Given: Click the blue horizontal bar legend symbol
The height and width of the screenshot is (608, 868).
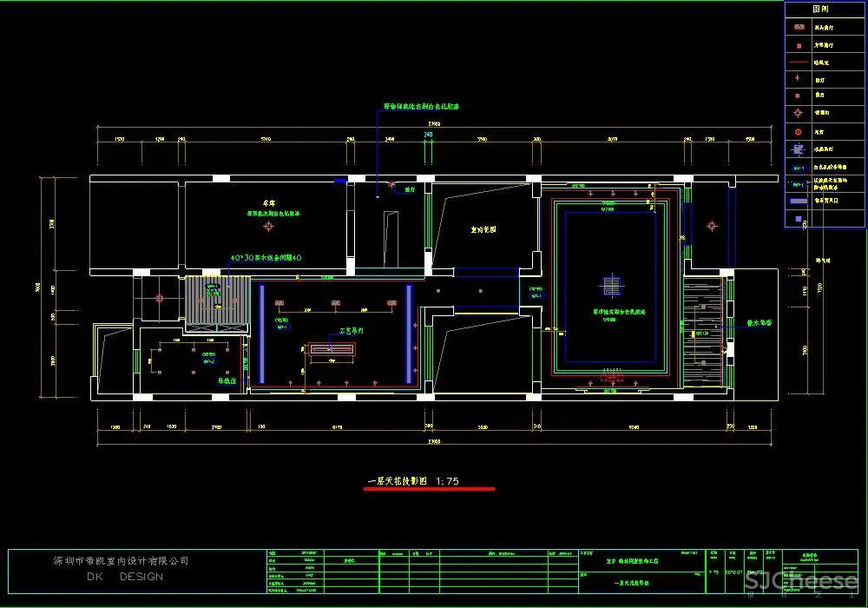Looking at the screenshot, I should (x=798, y=202).
